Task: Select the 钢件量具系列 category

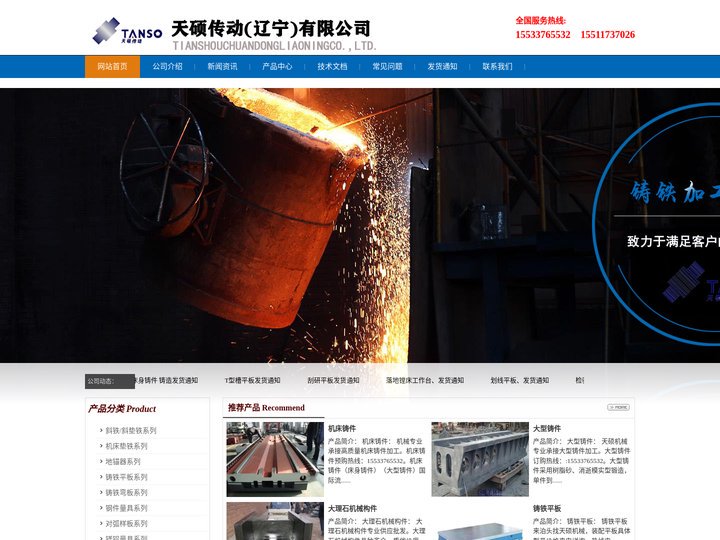Action: [126, 508]
